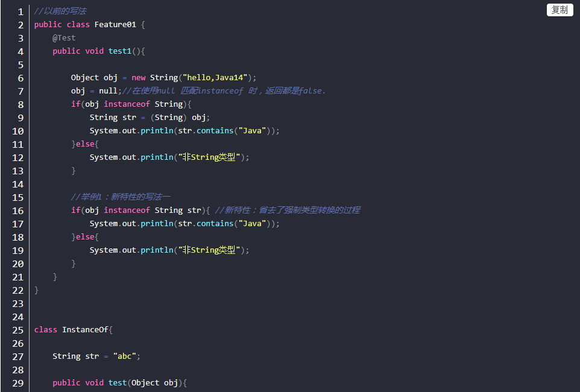Screen dimensions: 580x392
Task: Click string "非String类型" on line 19
Action: point(209,250)
